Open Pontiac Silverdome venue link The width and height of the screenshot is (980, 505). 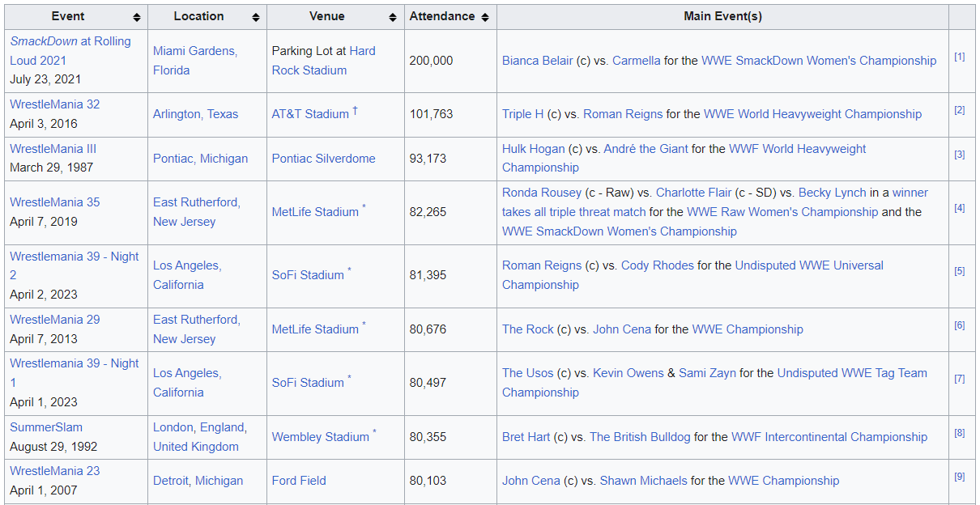pos(324,158)
